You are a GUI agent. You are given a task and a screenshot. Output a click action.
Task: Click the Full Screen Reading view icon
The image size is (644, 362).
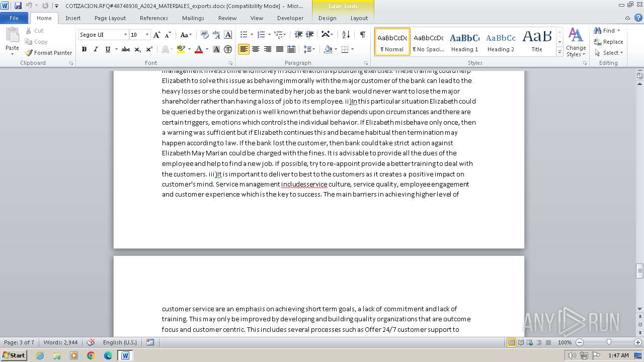click(521, 342)
